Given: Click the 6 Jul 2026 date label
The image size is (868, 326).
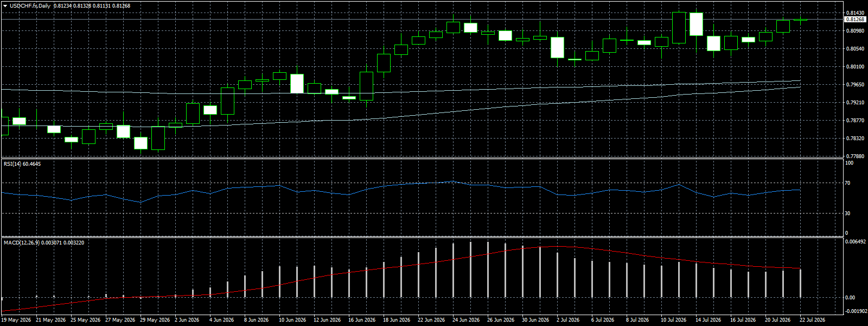Looking at the screenshot, I should click(x=603, y=320).
